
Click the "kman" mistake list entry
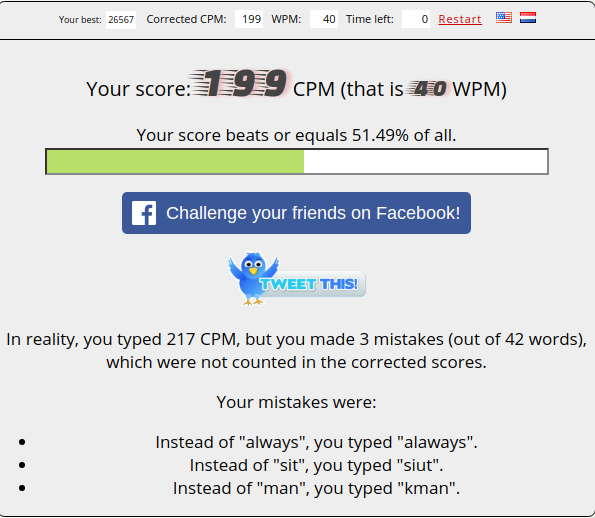(x=316, y=488)
